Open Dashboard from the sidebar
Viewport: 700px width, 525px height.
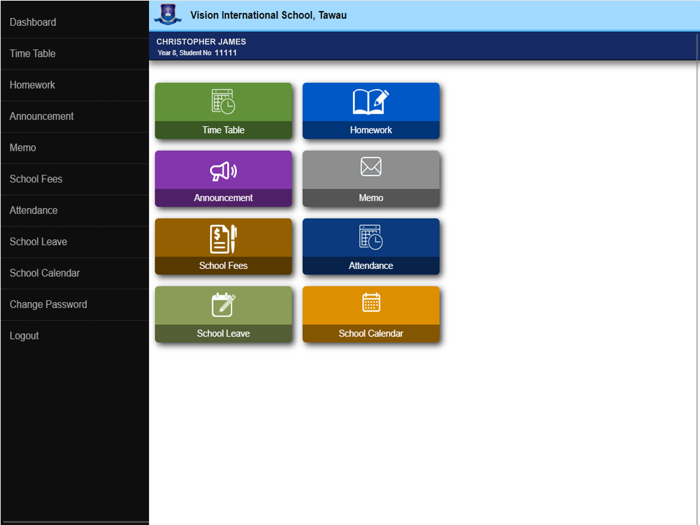[75, 22]
